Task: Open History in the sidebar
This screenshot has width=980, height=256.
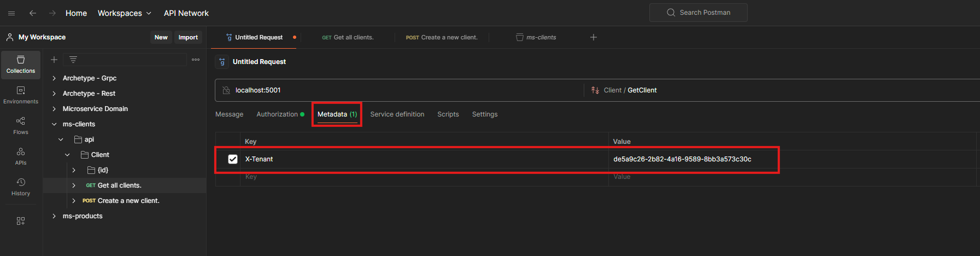Action: 21,187
